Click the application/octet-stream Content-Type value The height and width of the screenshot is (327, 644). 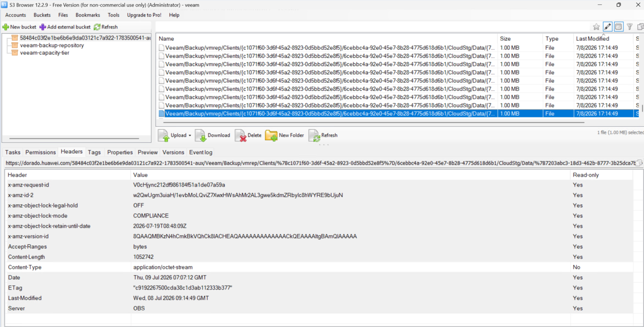163,267
